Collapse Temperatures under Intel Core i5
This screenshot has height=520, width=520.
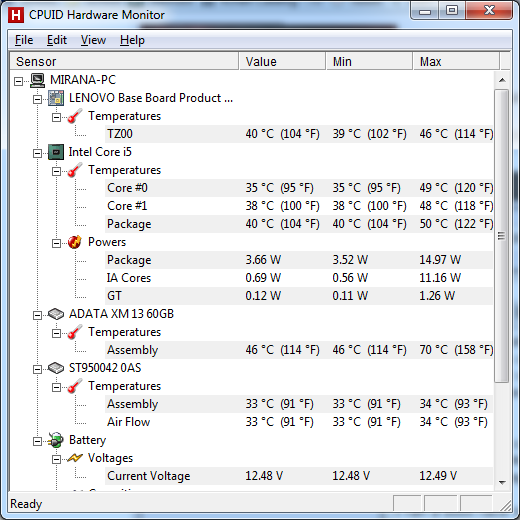click(x=56, y=171)
